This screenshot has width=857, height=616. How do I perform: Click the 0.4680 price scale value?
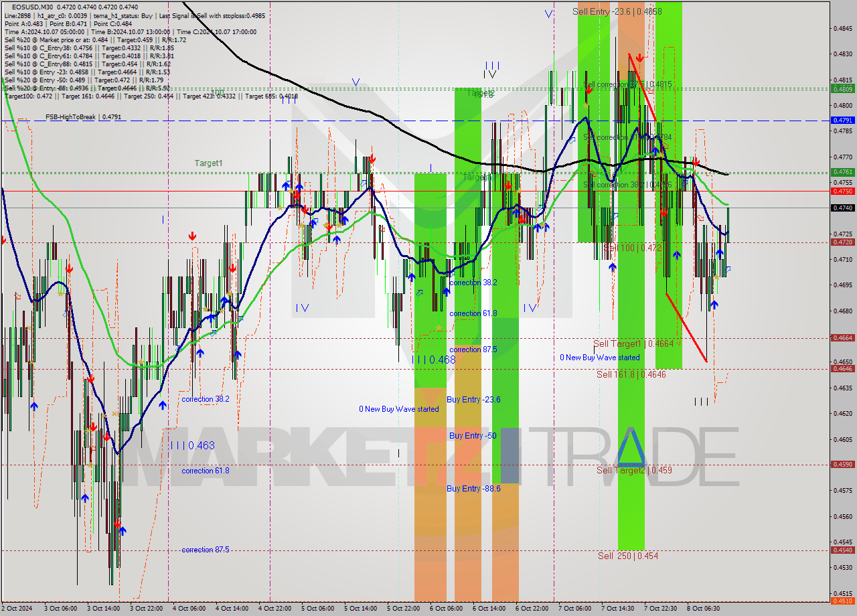tap(842, 311)
